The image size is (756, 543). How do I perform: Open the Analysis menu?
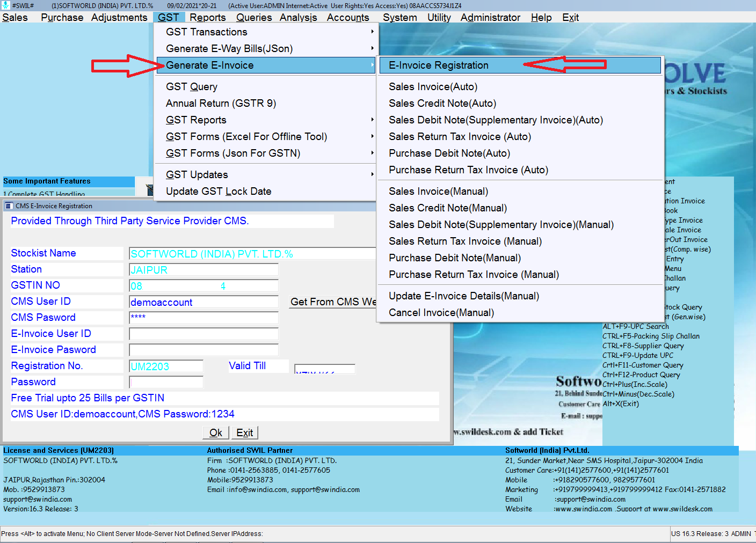tap(298, 17)
